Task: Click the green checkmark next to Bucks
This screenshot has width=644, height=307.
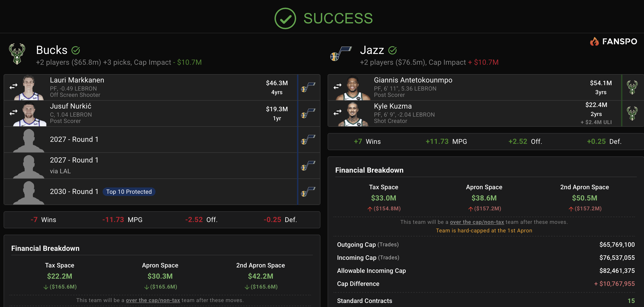Action: 76,51
